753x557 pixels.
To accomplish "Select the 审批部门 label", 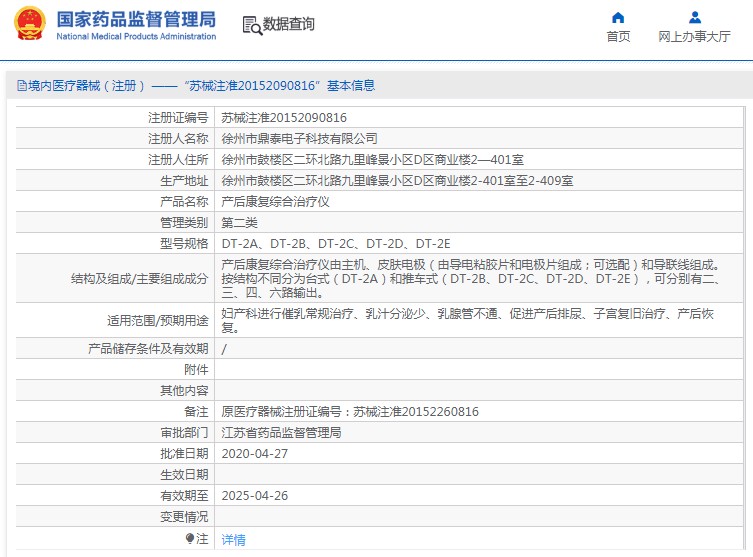I will pyautogui.click(x=184, y=433).
